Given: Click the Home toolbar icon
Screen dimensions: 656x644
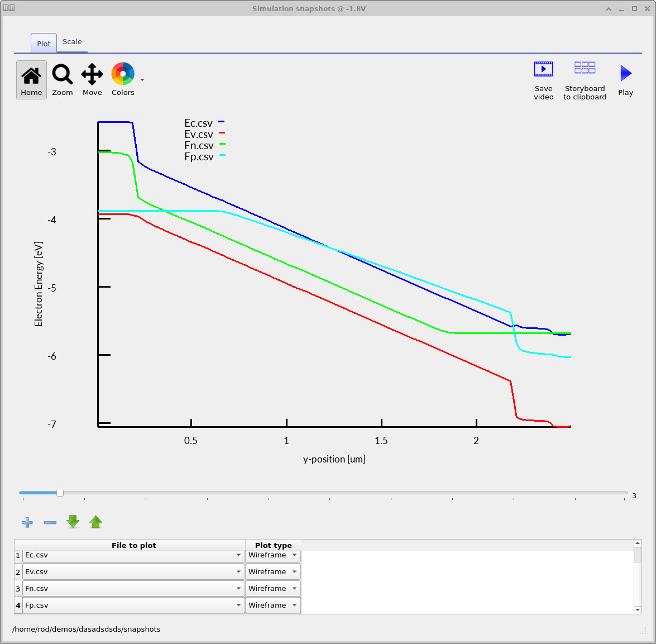Looking at the screenshot, I should tap(31, 80).
